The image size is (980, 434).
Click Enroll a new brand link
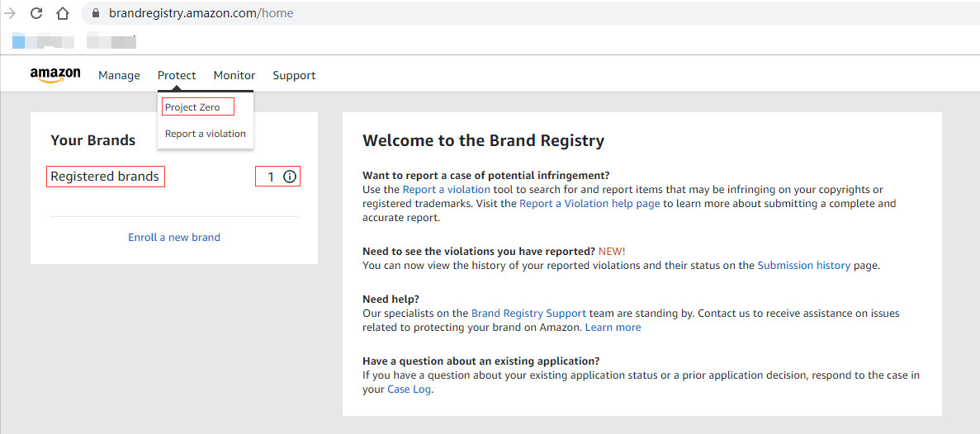tap(174, 237)
